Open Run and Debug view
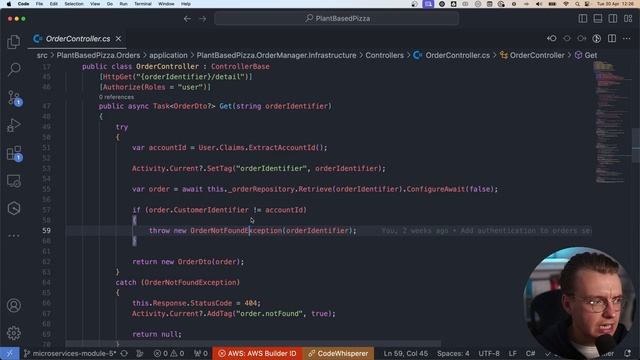 coord(14,125)
